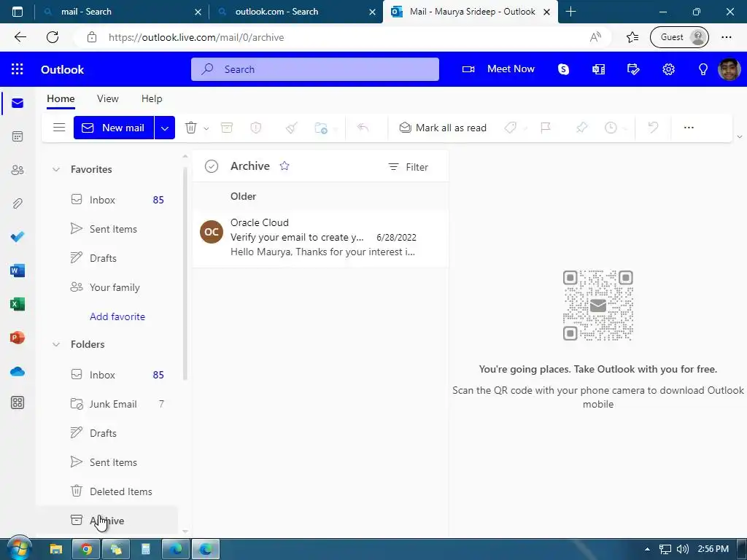Open Outlook settings gear
The height and width of the screenshot is (560, 747).
click(668, 69)
